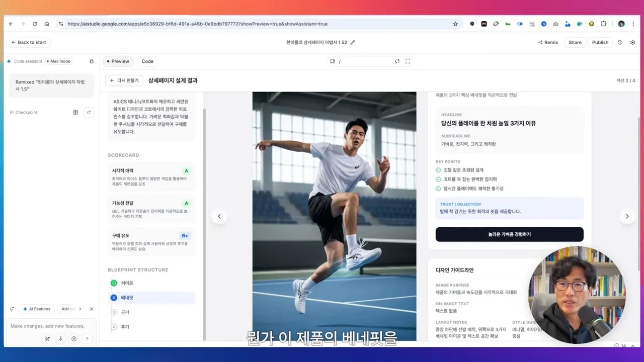644x362 pixels.
Task: Advance to the next section with the right chevron
Action: click(x=627, y=216)
